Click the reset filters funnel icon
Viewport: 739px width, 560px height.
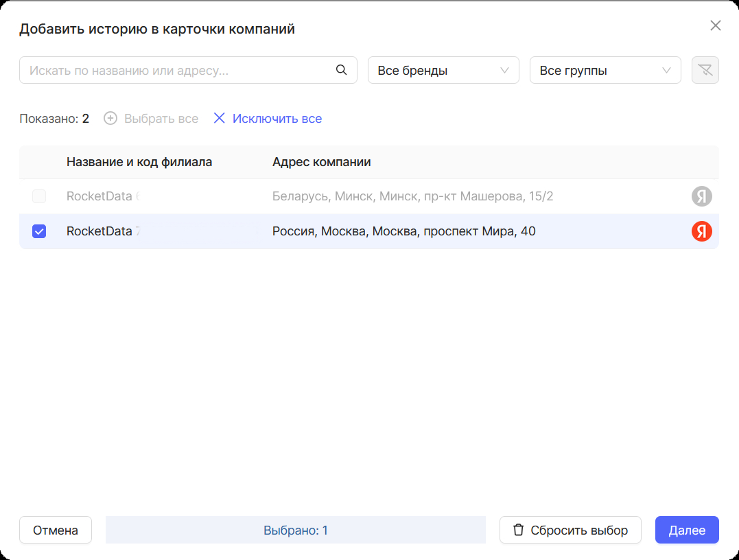[705, 70]
